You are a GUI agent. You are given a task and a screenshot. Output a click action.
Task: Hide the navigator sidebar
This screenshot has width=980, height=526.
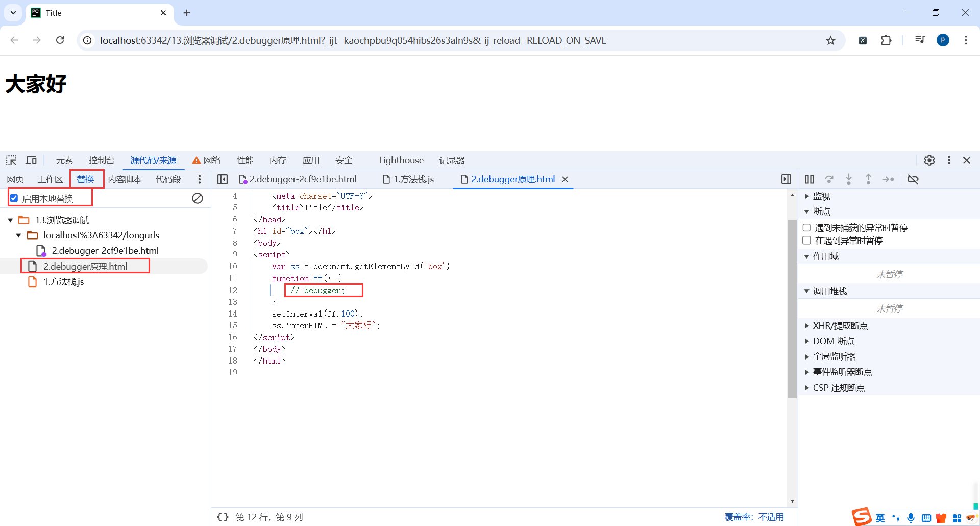(223, 179)
